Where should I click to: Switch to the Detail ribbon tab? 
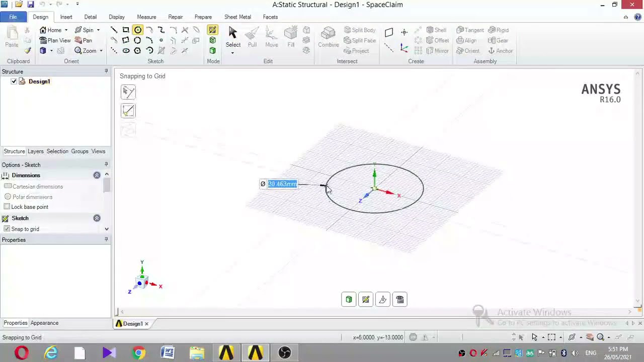click(x=91, y=17)
